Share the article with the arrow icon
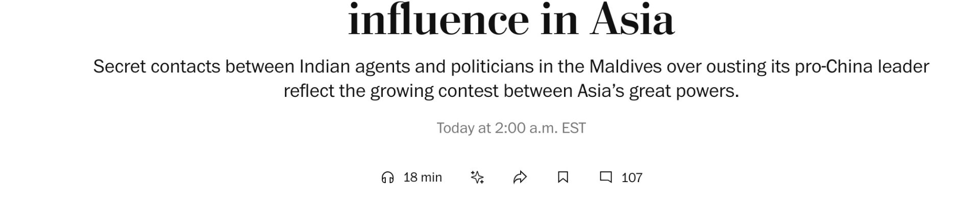This screenshot has height=204, width=980. [x=520, y=177]
